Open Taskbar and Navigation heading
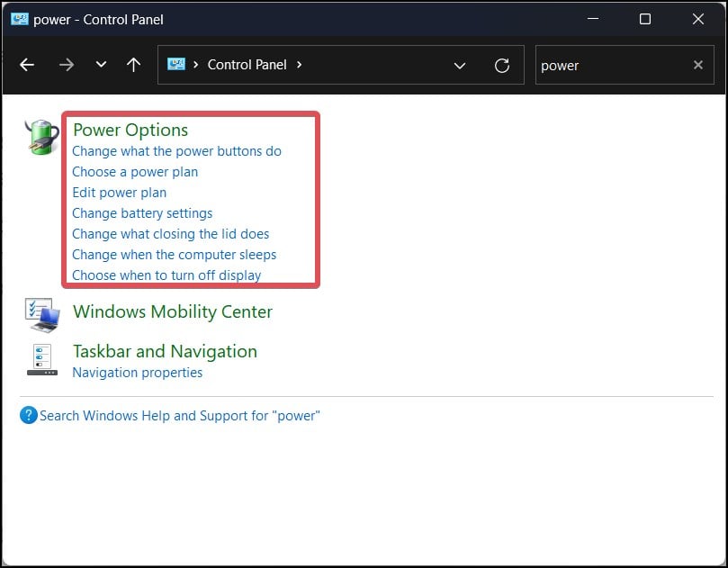Image resolution: width=728 pixels, height=568 pixels. point(165,352)
